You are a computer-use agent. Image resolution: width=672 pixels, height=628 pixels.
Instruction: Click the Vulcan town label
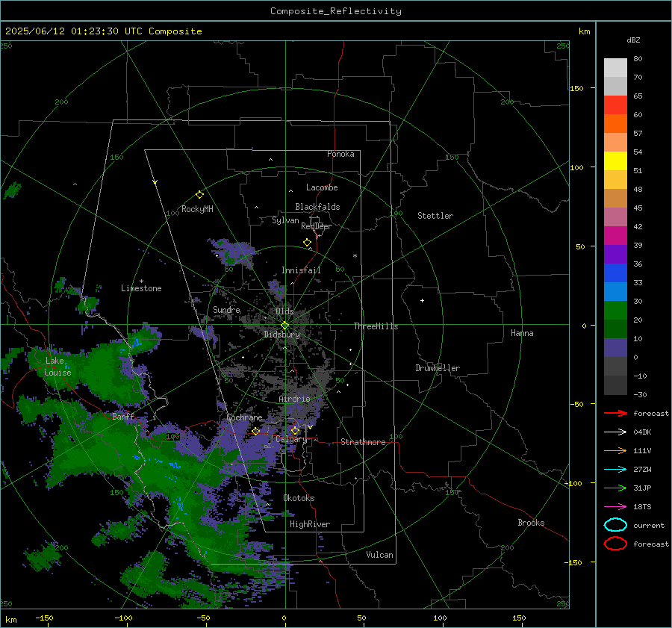pyautogui.click(x=379, y=555)
